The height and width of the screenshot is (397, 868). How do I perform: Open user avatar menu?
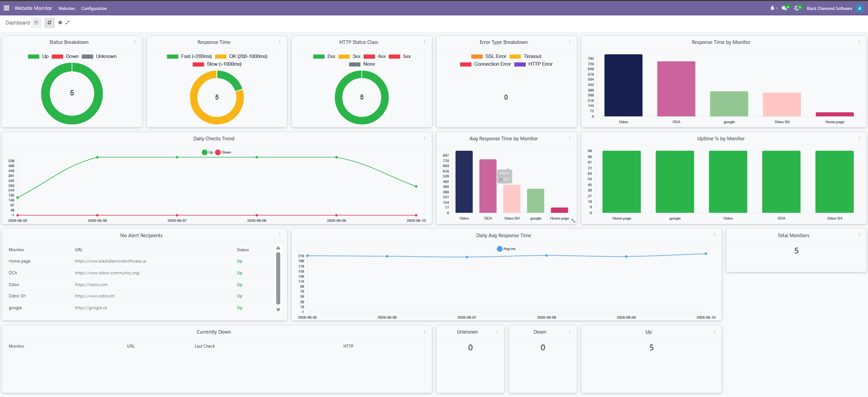point(859,8)
